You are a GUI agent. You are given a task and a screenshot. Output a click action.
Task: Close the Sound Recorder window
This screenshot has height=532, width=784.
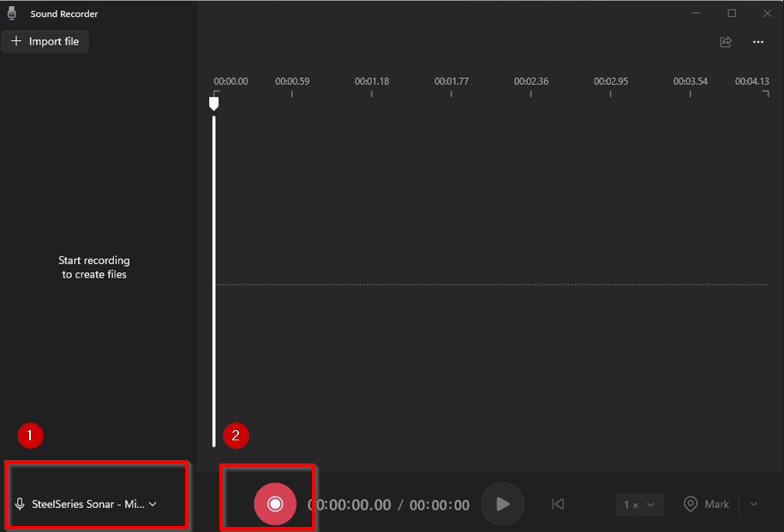pyautogui.click(x=767, y=13)
